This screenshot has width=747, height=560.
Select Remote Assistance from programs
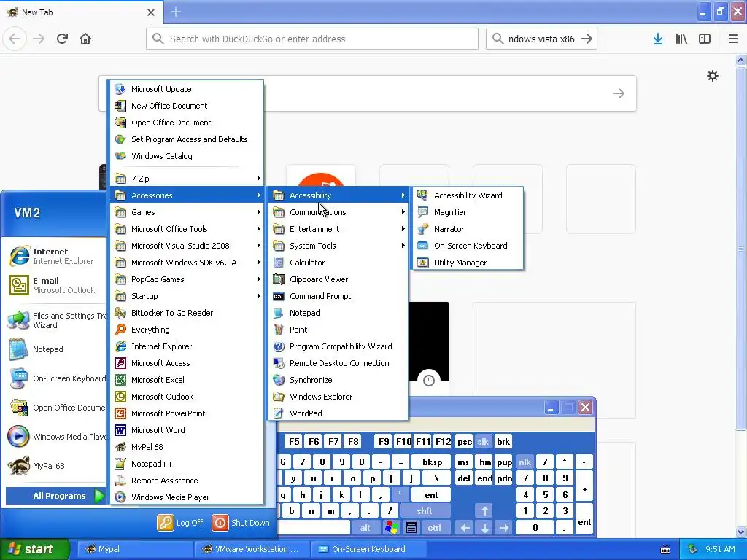pos(187,481)
